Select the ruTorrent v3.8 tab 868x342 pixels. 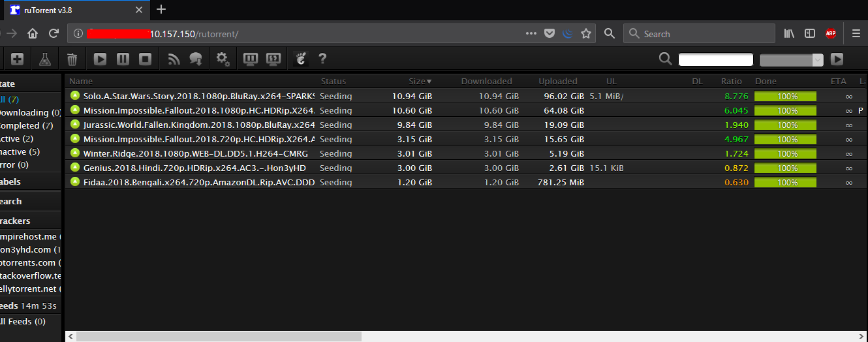point(76,10)
